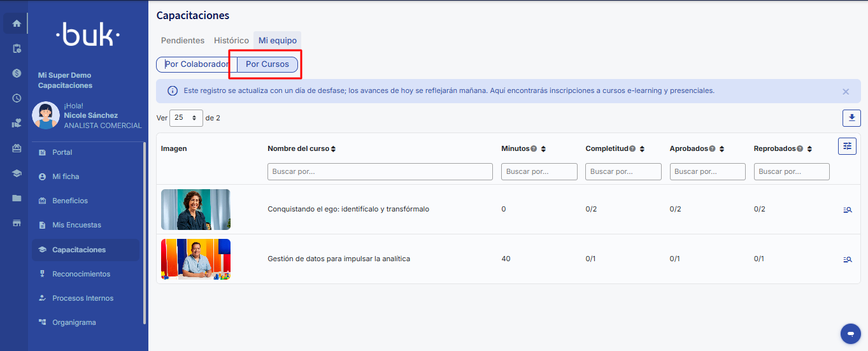This screenshot has height=351, width=868.
Task: Open the Ver 25 rows dropdown
Action: pyautogui.click(x=186, y=118)
